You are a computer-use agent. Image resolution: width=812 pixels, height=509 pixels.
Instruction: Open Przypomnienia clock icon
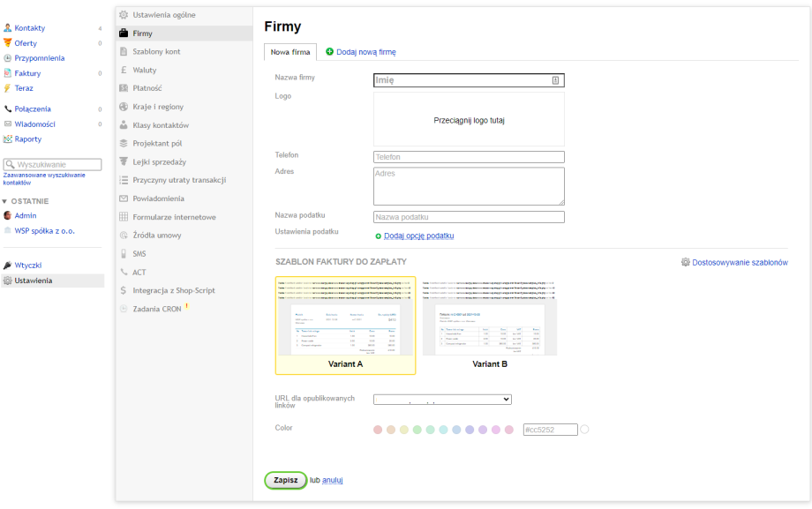pos(8,58)
